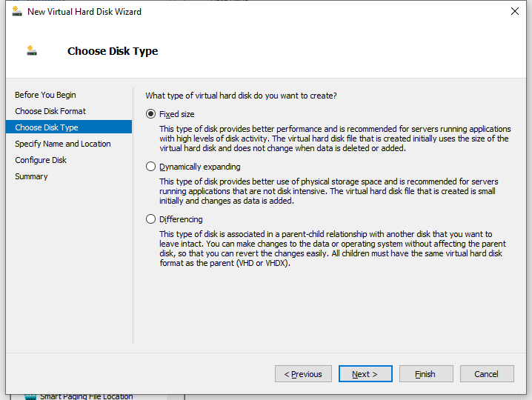Jump to Specify Name and Location
Viewport: 532px width, 400px height.
tap(63, 144)
